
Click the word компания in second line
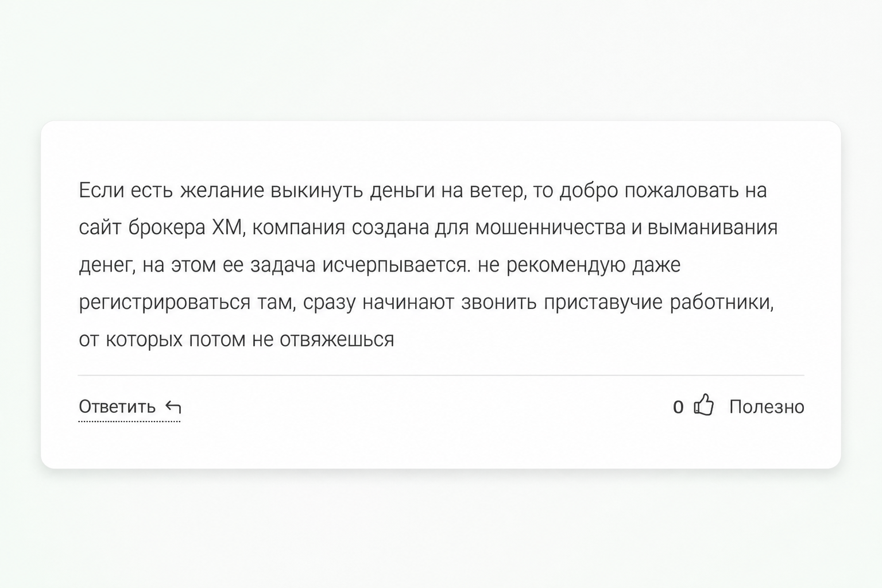(x=299, y=228)
